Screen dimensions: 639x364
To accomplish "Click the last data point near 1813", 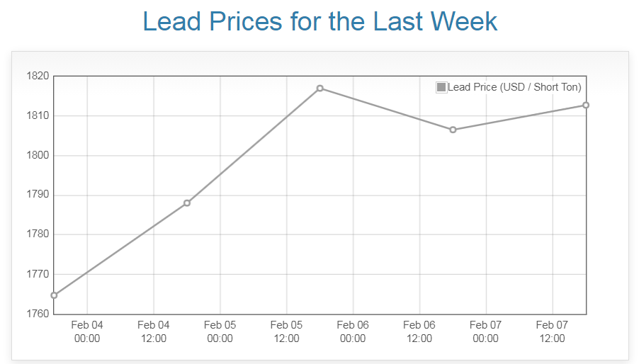I will pos(586,106).
